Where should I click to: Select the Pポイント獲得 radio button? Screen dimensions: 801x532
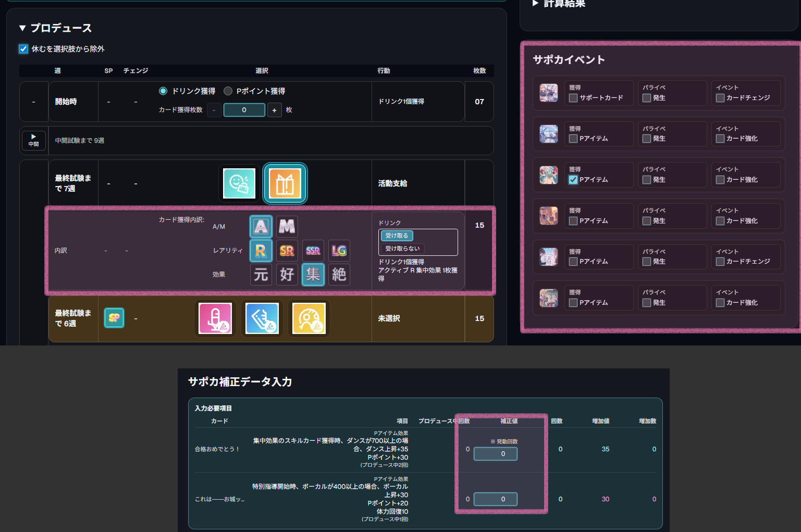click(x=228, y=90)
